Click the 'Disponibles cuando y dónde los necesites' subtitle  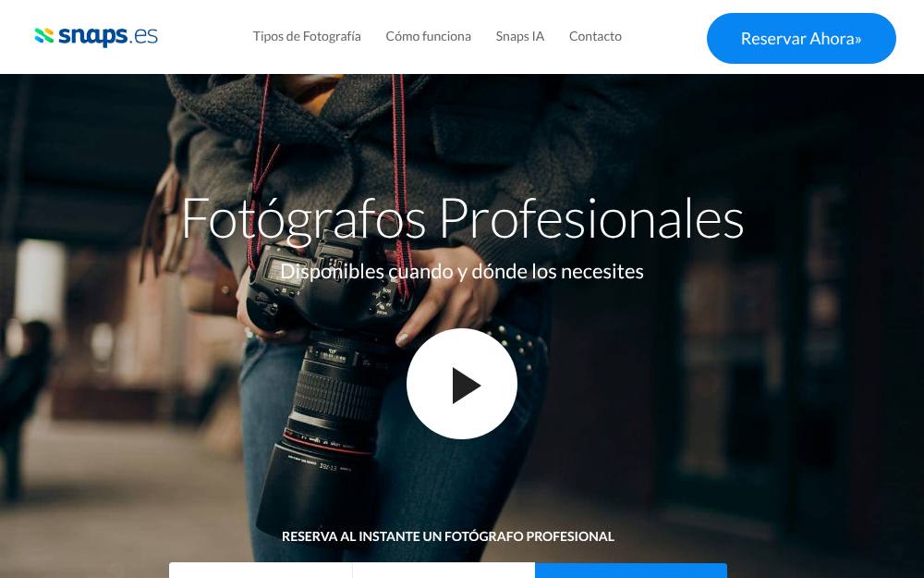462,271
